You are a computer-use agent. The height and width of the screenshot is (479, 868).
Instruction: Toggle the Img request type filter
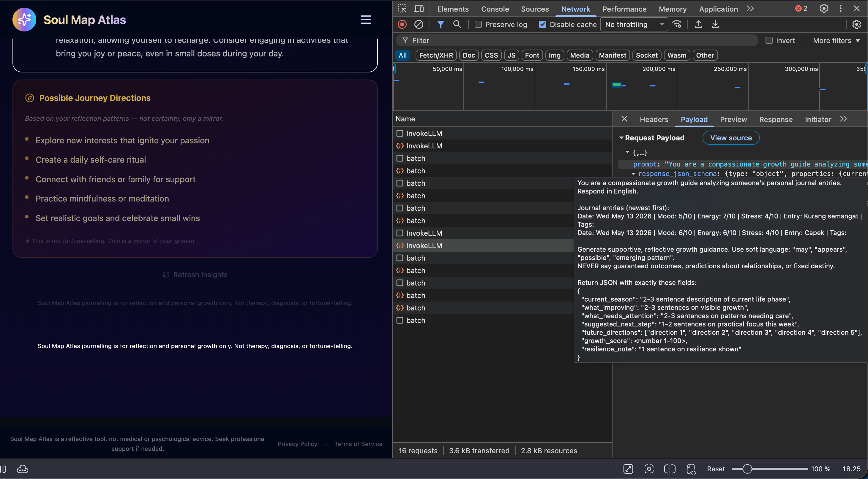554,55
